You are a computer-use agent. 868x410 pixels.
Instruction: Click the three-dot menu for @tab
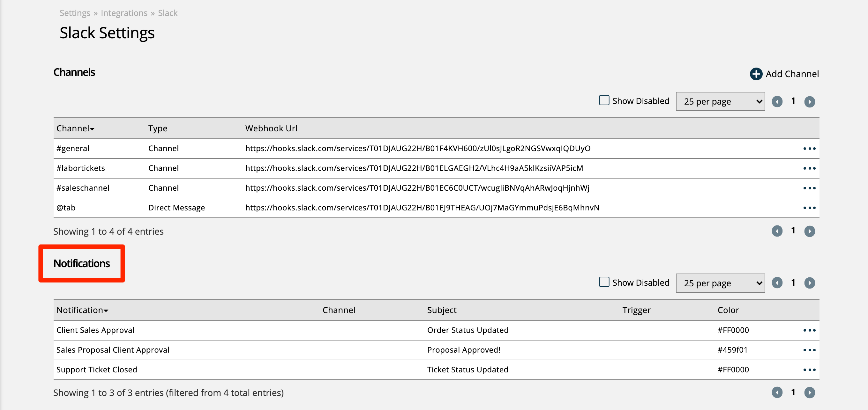pos(809,208)
